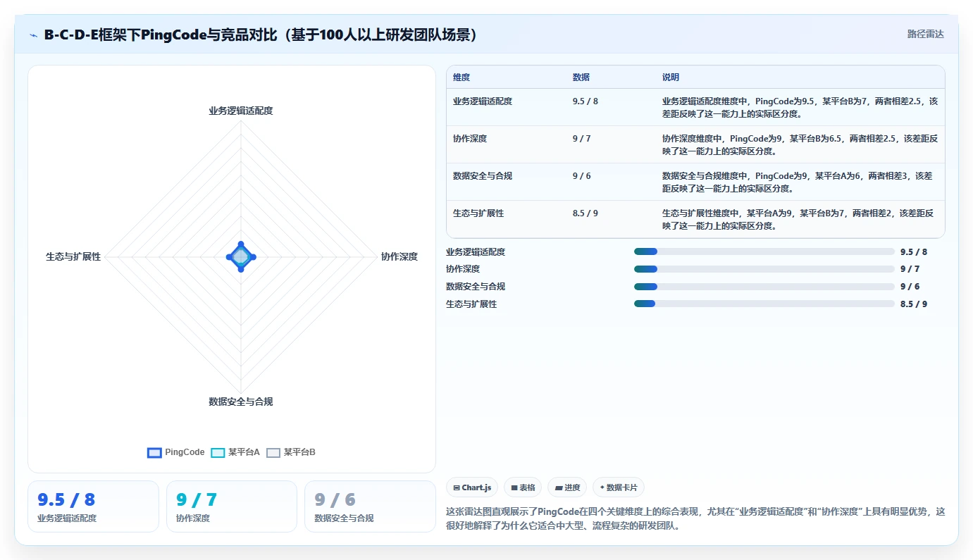Screen dimensions: 973x560
Task: Click the lightning icon beside the title
Action: point(33,35)
